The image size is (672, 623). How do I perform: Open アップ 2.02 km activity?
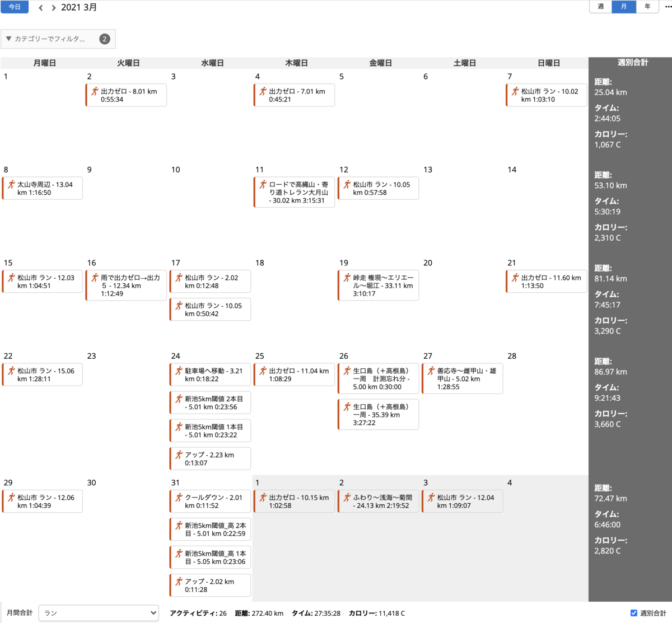click(211, 585)
